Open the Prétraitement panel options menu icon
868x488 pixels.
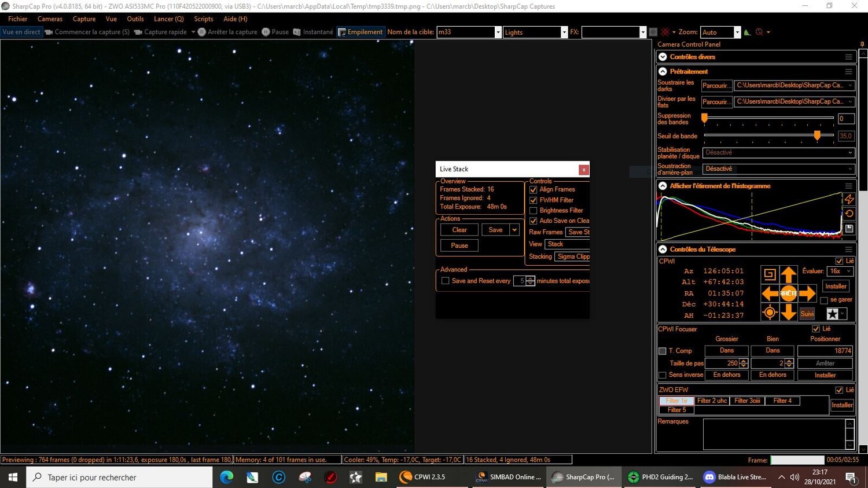coord(848,71)
